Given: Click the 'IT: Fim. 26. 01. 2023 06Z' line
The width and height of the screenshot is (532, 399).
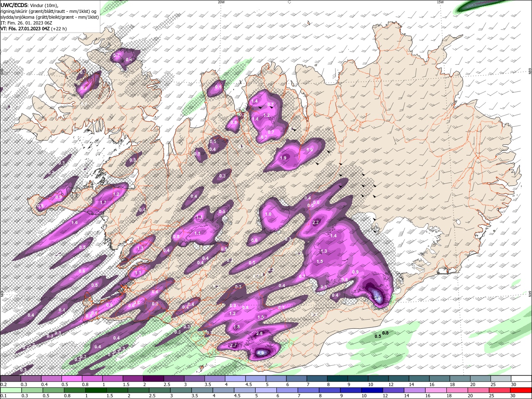Looking at the screenshot, I should pyautogui.click(x=26, y=23).
